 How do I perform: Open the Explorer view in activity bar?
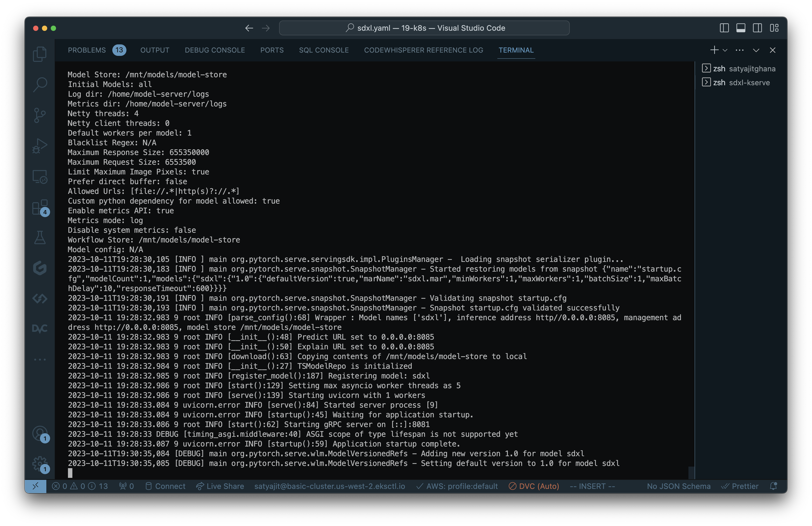coord(39,54)
